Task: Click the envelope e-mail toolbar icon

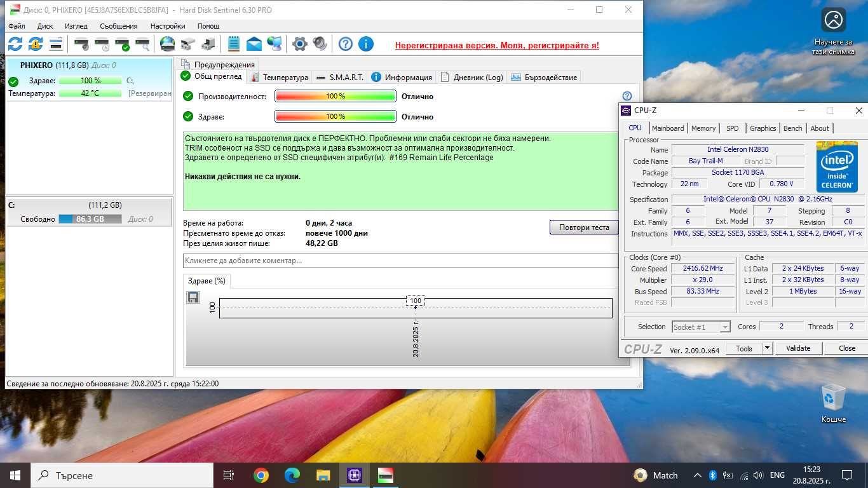Action: tap(254, 44)
